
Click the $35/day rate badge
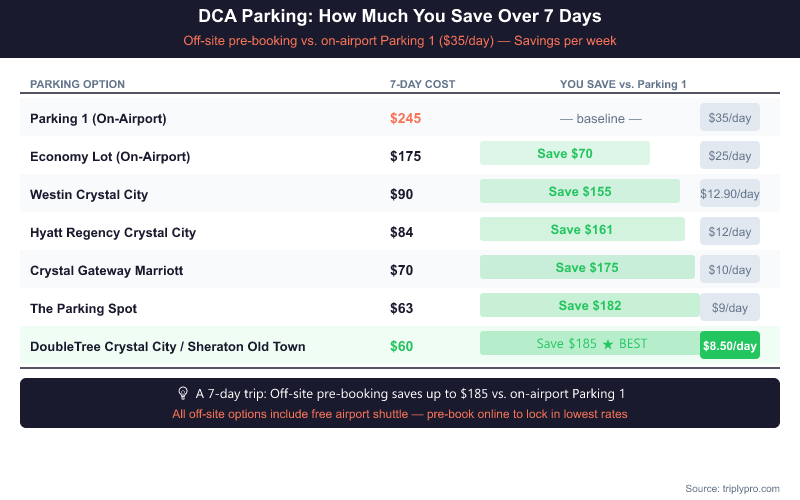730,118
